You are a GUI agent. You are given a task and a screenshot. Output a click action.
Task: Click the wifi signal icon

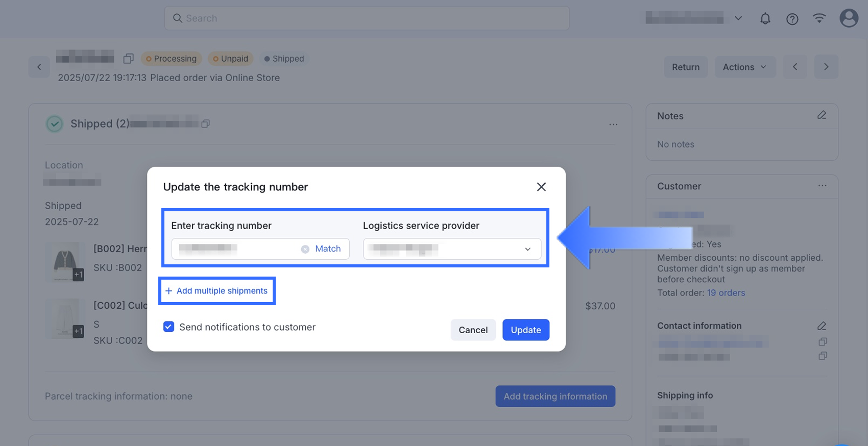pos(819,19)
